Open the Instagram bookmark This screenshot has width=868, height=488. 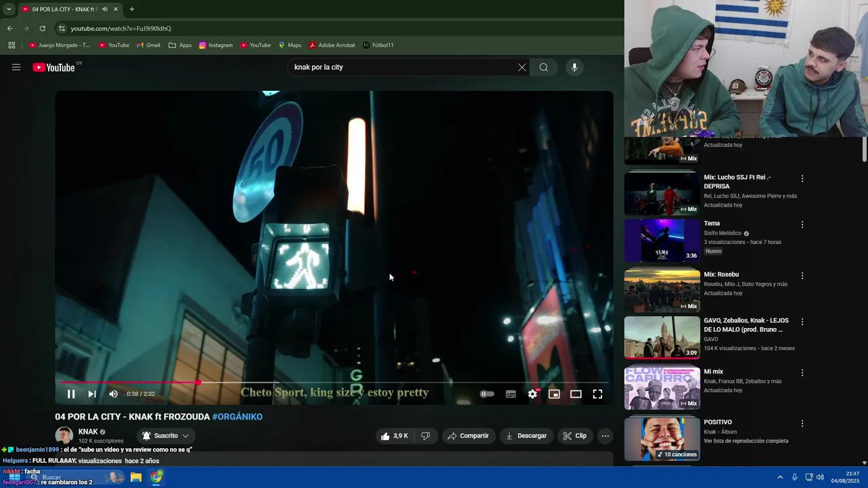coord(216,45)
